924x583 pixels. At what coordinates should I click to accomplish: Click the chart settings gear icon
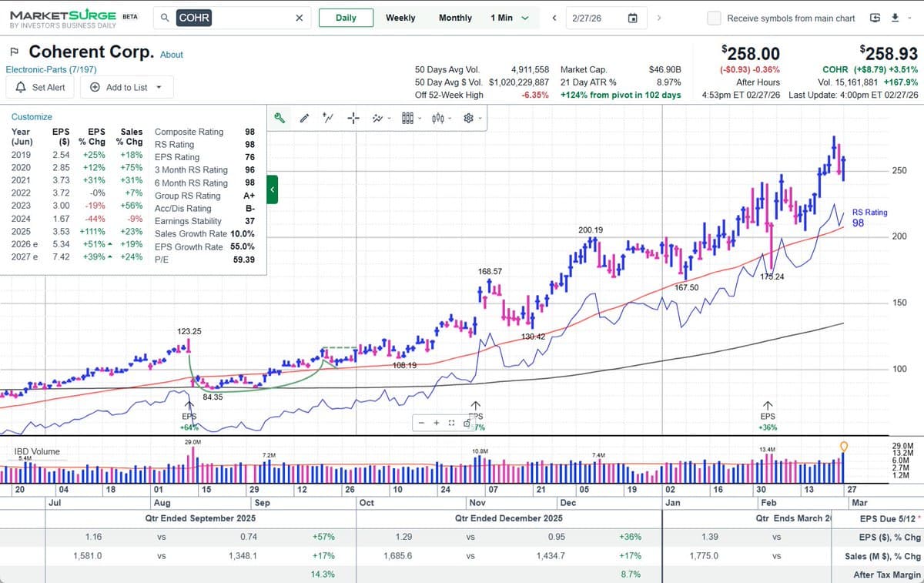click(x=468, y=117)
